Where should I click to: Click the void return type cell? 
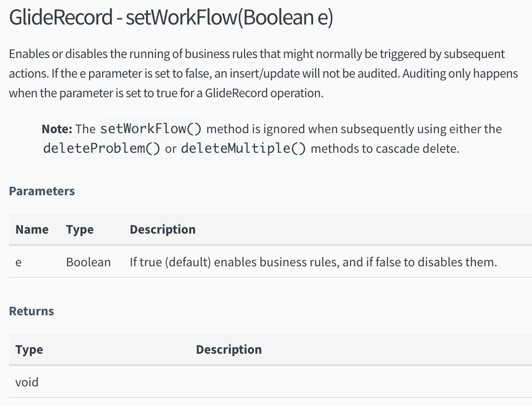tap(27, 382)
